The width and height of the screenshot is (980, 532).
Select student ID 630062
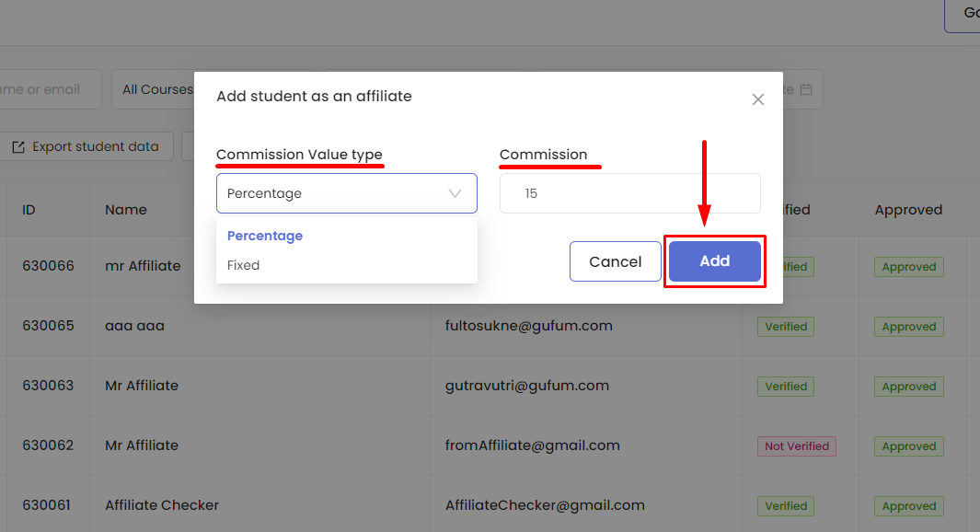48,445
